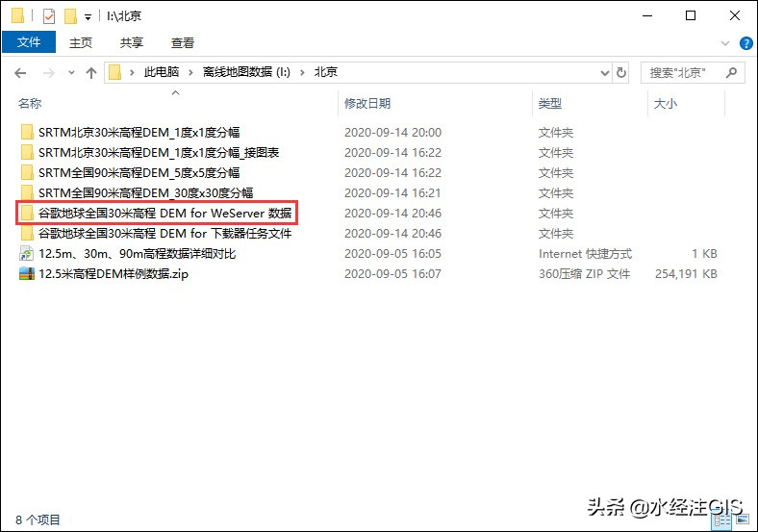The width and height of the screenshot is (758, 532).
Task: Sort by the 修改日期 column header
Action: [367, 104]
